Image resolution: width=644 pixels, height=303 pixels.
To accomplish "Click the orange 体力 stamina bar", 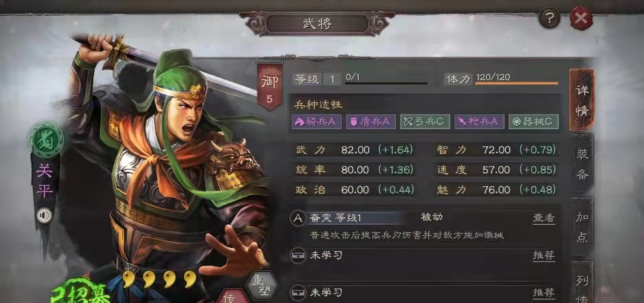I will (x=517, y=83).
